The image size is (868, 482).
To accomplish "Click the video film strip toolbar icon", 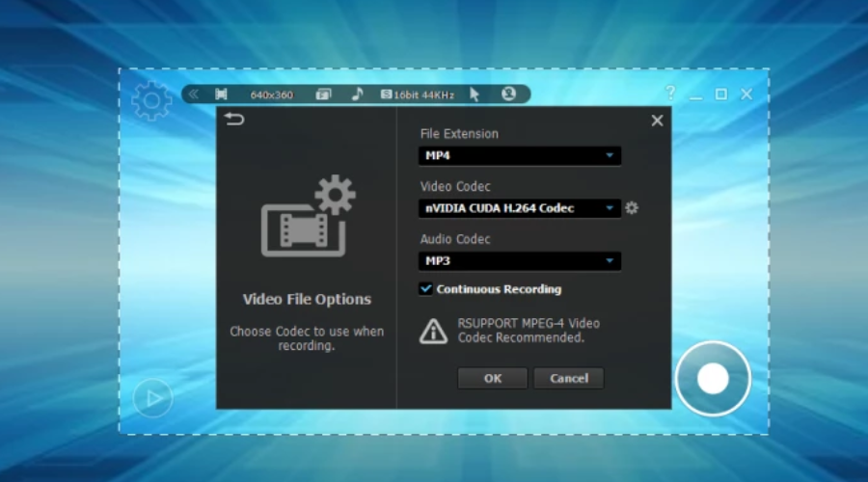I will [221, 94].
